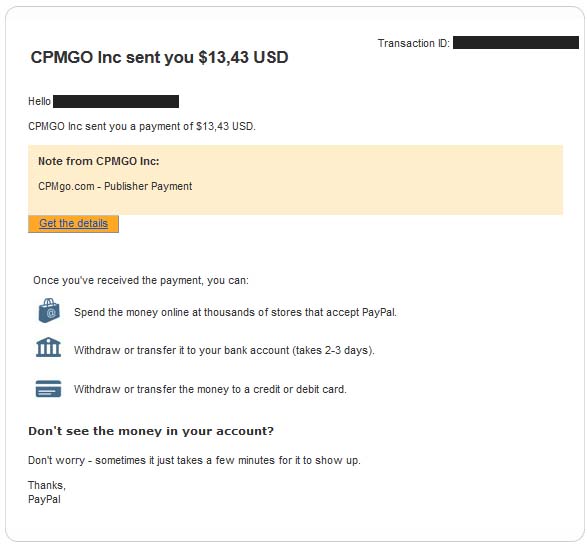Viewport: 587px width, 551px height.
Task: Click the Transaction ID label
Action: pos(414,43)
